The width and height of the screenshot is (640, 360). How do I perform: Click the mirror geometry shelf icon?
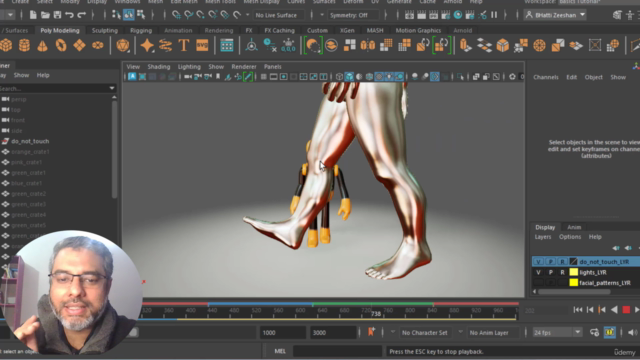click(x=368, y=45)
